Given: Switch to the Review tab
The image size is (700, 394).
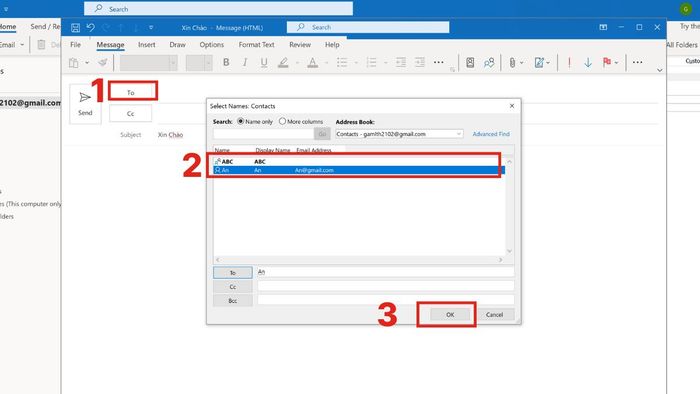Looking at the screenshot, I should click(x=300, y=45).
